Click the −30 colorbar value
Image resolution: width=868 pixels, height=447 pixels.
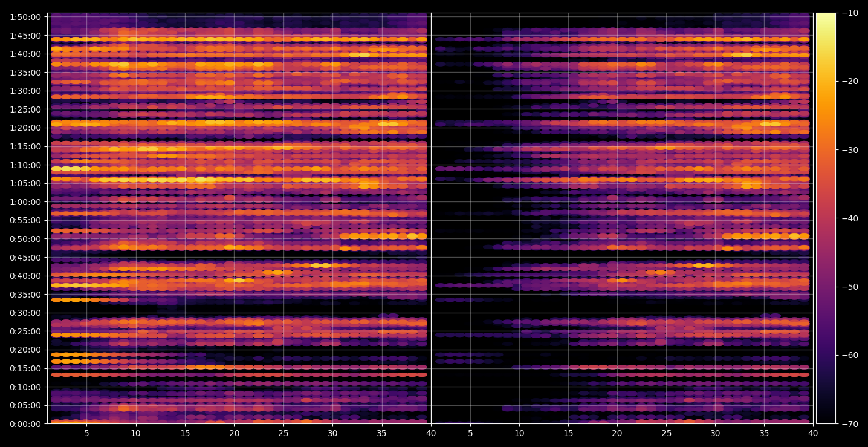click(x=849, y=150)
